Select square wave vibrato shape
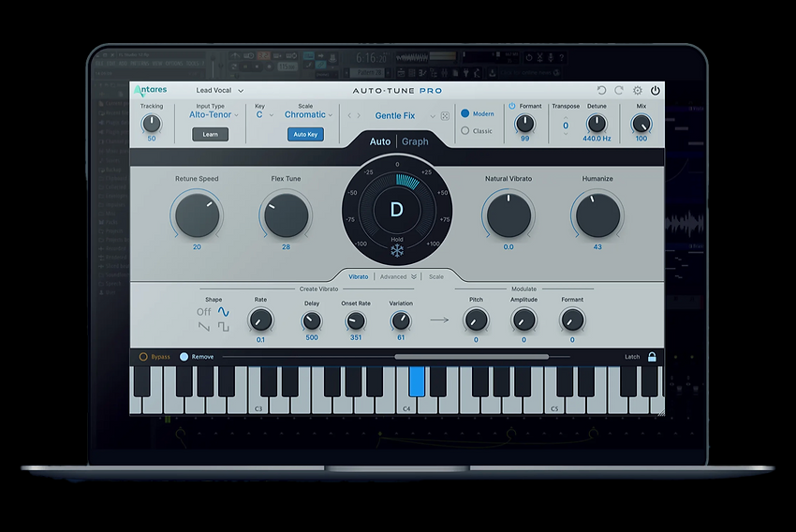 point(224,326)
